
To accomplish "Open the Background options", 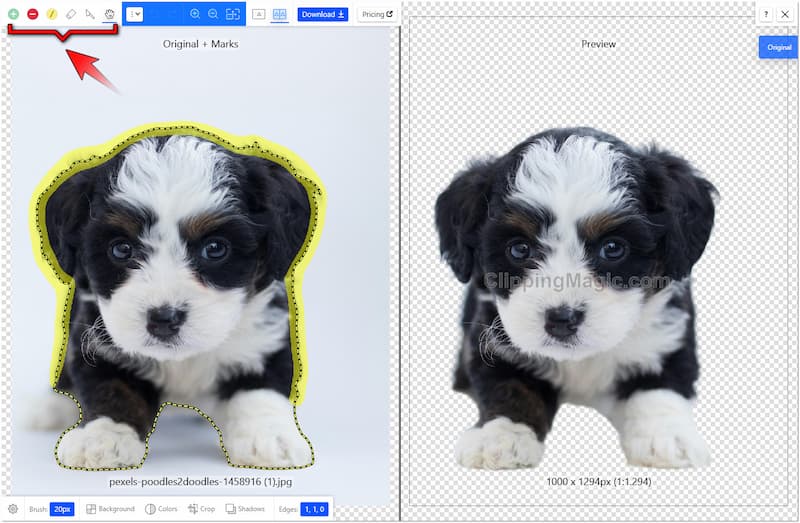I will coord(110,509).
